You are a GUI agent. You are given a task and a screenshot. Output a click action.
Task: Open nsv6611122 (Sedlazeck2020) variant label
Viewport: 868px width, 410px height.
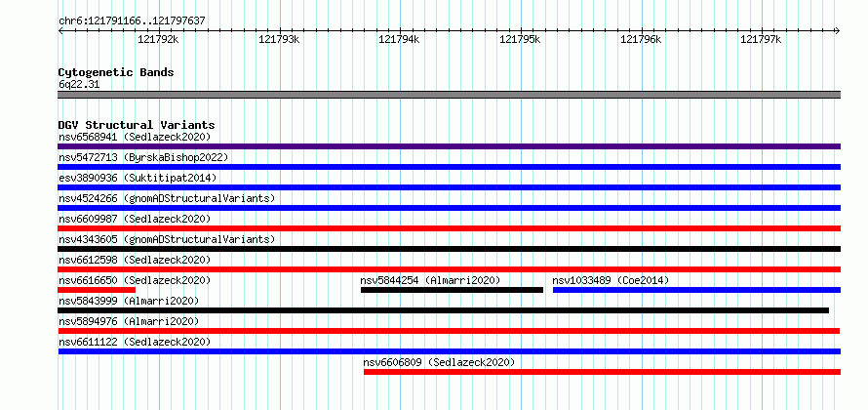click(135, 342)
